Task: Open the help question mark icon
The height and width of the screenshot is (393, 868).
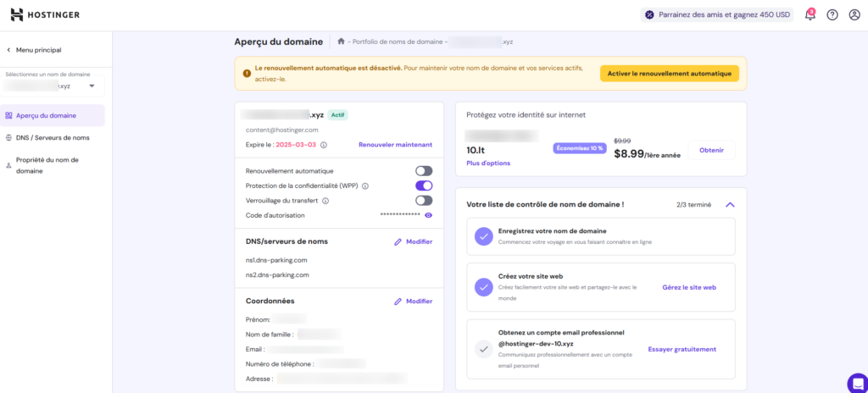Action: click(832, 15)
